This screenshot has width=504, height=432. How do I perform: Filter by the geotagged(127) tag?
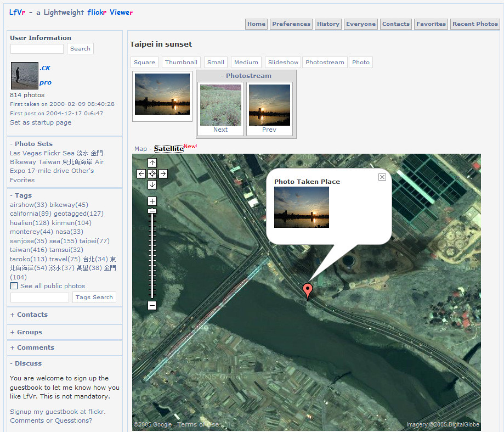coord(79,214)
